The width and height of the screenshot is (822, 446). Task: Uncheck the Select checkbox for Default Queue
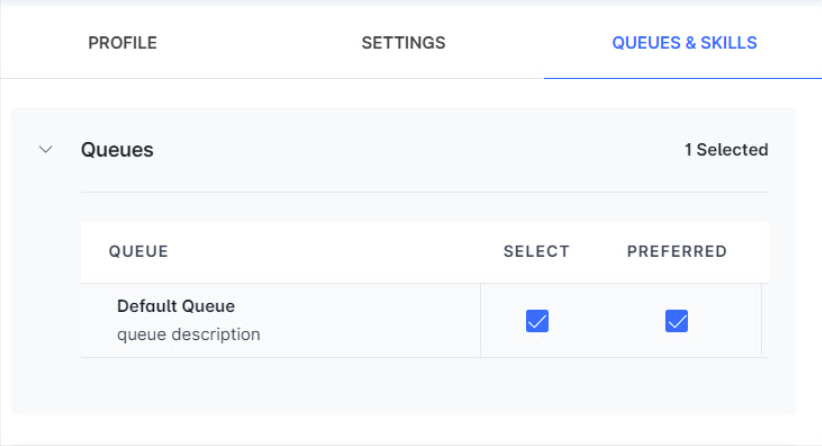537,321
